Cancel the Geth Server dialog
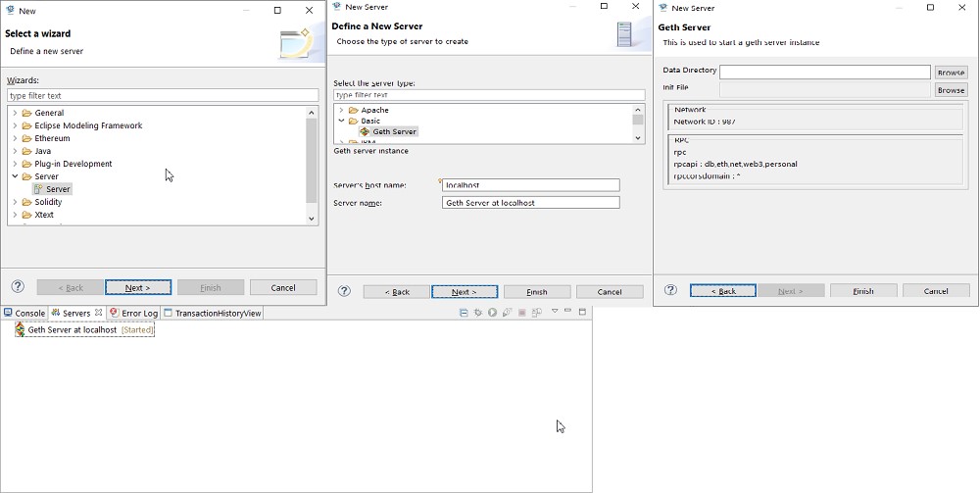This screenshot has height=493, width=980. pyautogui.click(x=936, y=290)
